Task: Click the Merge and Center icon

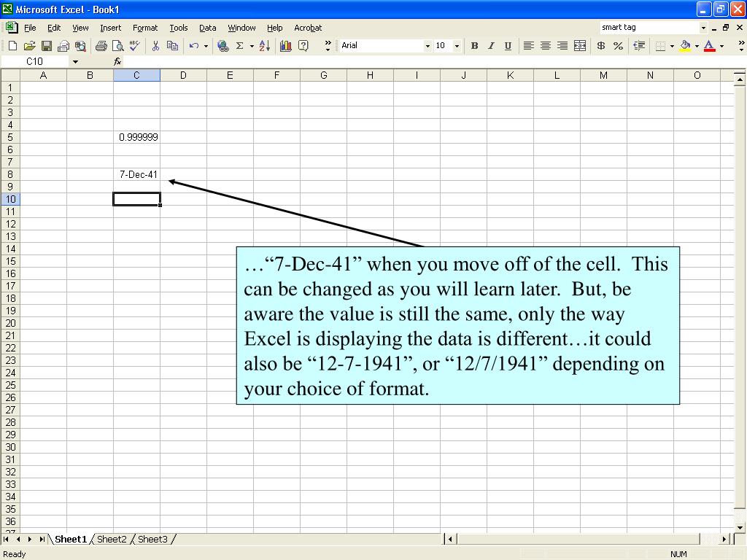Action: coord(580,46)
